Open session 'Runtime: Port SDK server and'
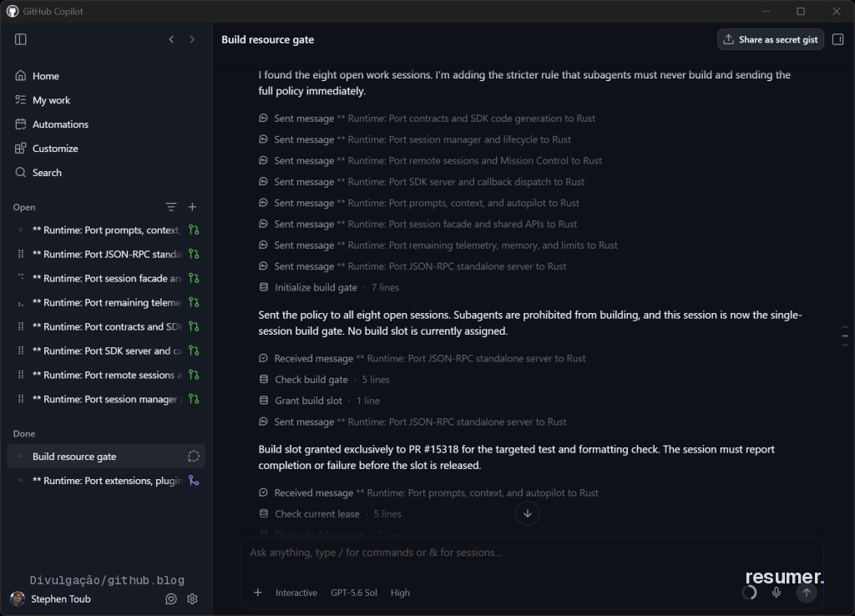 pyautogui.click(x=106, y=351)
